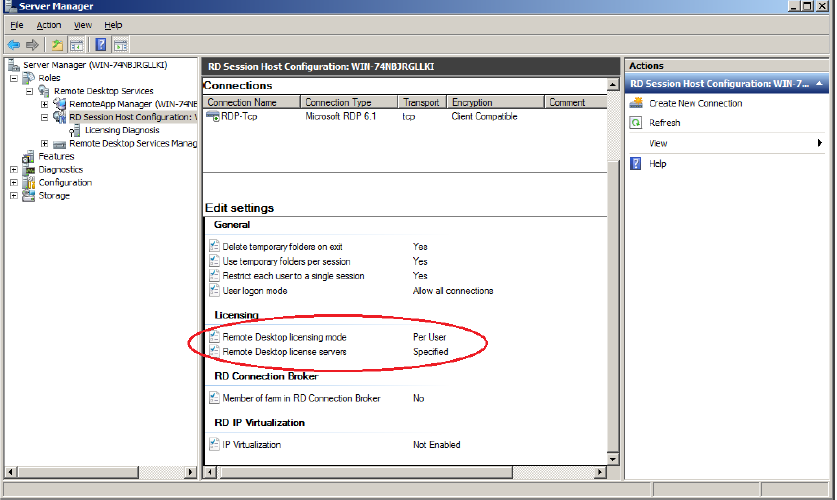Open Remote Desktop license servers setting
The width and height of the screenshot is (837, 500).
(x=285, y=352)
